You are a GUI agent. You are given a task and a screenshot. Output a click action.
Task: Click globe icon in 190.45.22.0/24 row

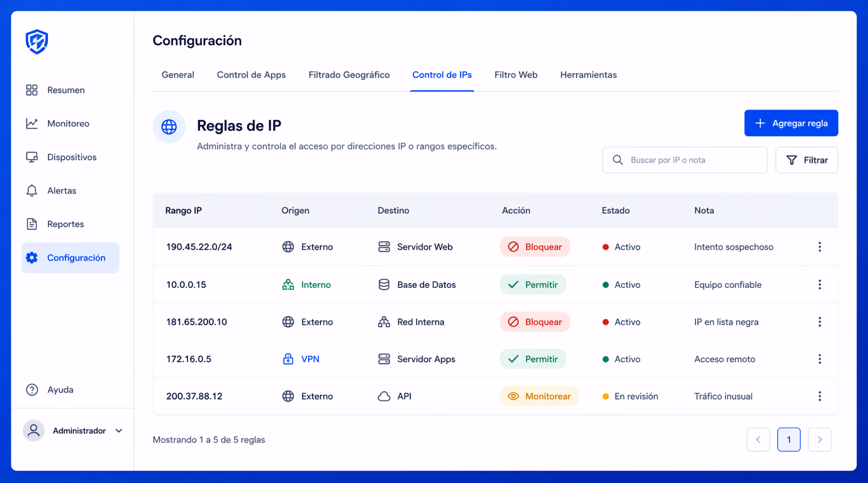(x=288, y=247)
